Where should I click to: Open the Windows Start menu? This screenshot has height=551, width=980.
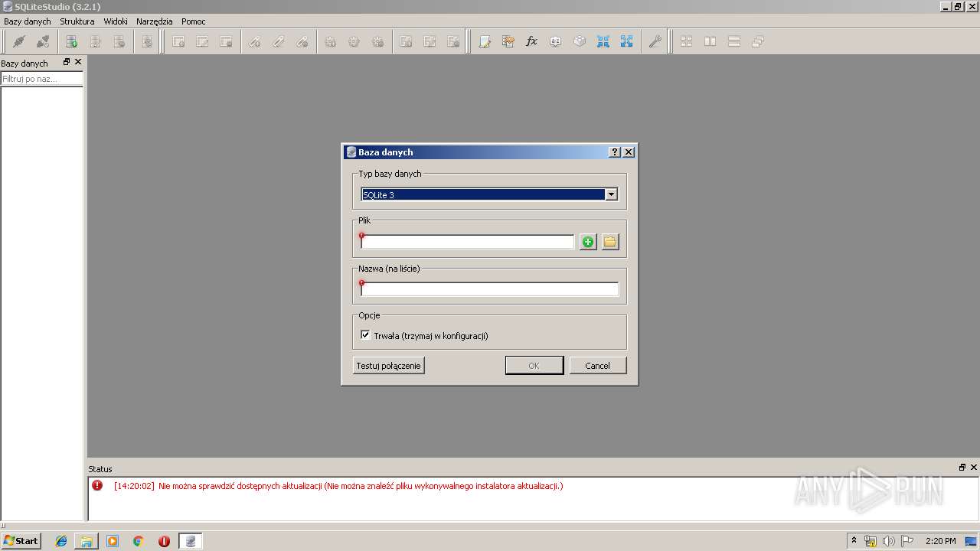(21, 541)
